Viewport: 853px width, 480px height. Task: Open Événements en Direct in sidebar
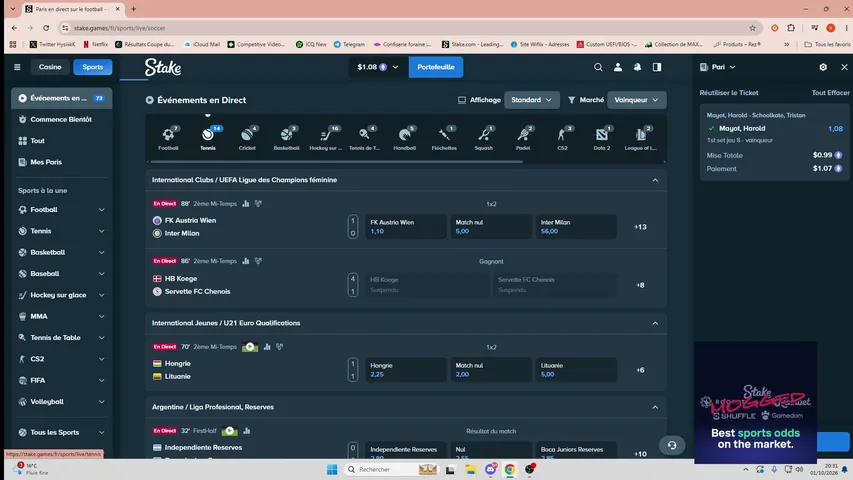tap(61, 98)
